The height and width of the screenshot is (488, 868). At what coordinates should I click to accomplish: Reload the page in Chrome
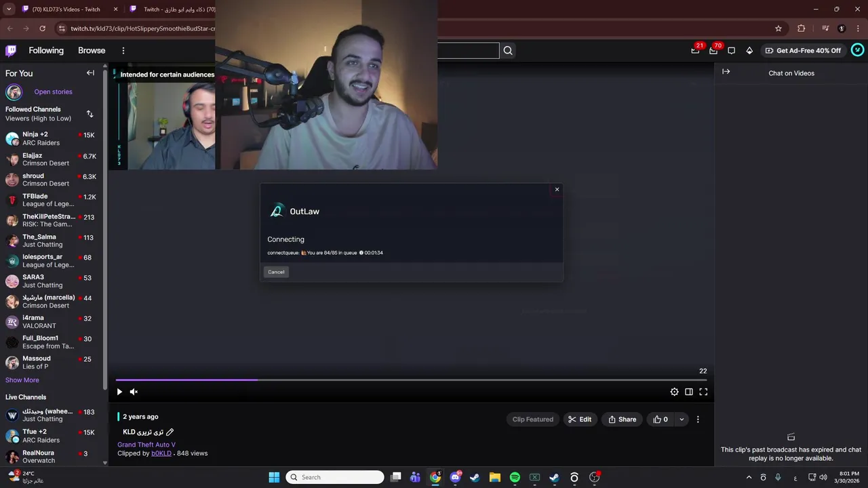point(42,28)
